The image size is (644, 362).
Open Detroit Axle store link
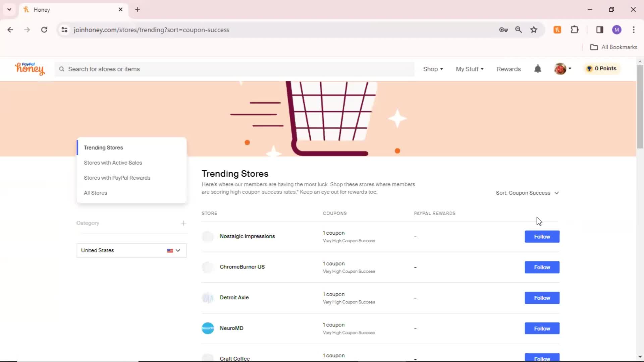(234, 298)
